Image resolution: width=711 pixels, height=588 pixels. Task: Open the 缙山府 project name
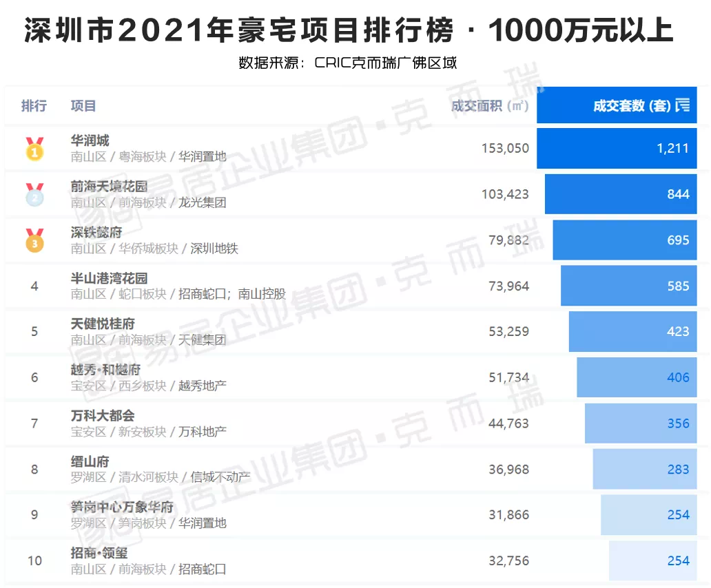click(x=90, y=461)
